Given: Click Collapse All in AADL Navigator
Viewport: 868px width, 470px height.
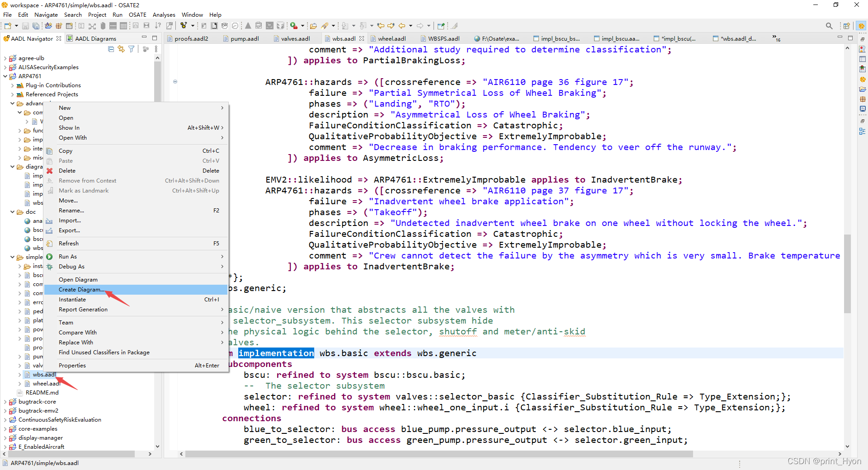Looking at the screenshot, I should (x=111, y=49).
